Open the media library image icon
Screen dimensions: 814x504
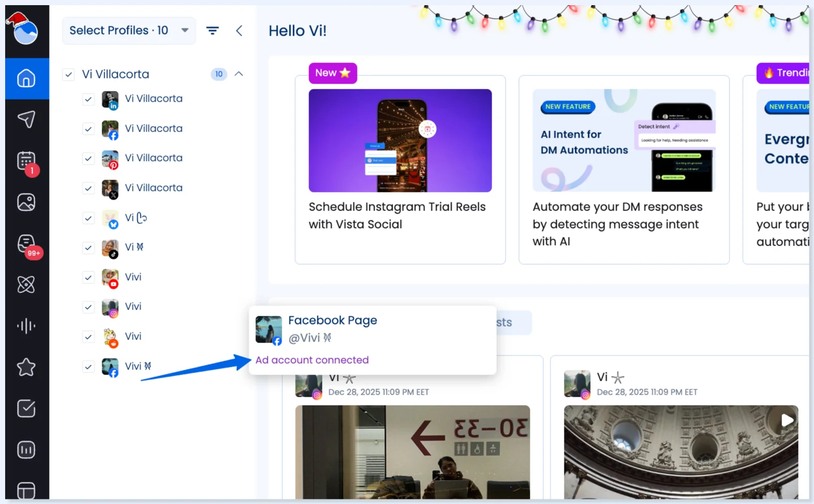[x=26, y=202]
